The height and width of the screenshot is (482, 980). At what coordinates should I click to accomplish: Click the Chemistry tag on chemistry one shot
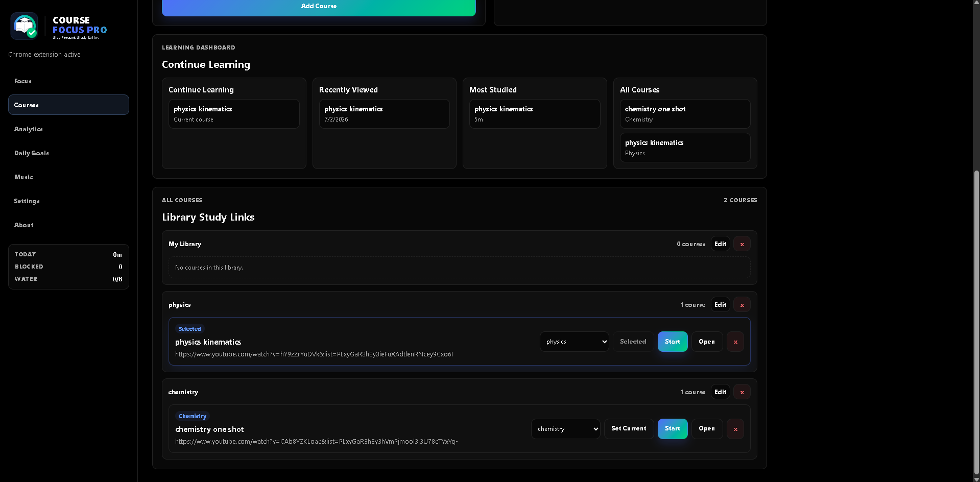click(193, 416)
